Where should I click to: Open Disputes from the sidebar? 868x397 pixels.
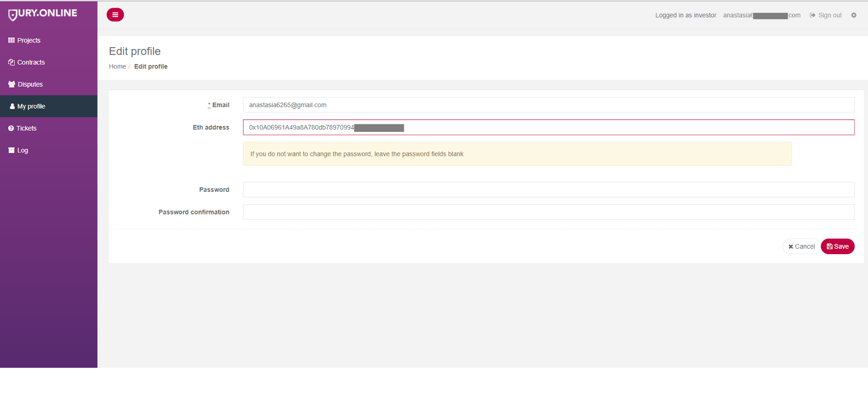pyautogui.click(x=49, y=84)
